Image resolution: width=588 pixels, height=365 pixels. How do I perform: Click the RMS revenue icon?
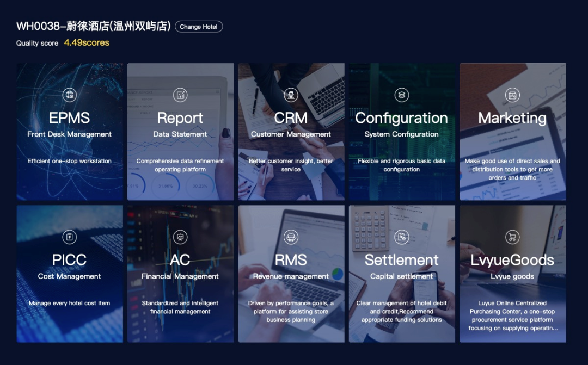[291, 237]
